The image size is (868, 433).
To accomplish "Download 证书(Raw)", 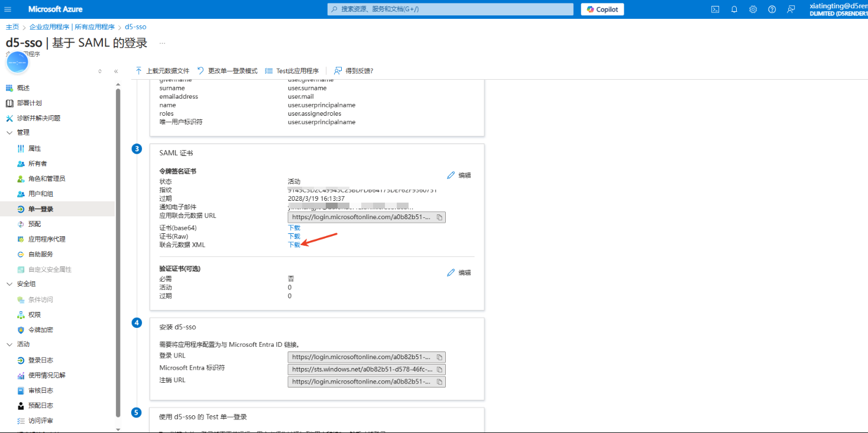I will click(294, 236).
